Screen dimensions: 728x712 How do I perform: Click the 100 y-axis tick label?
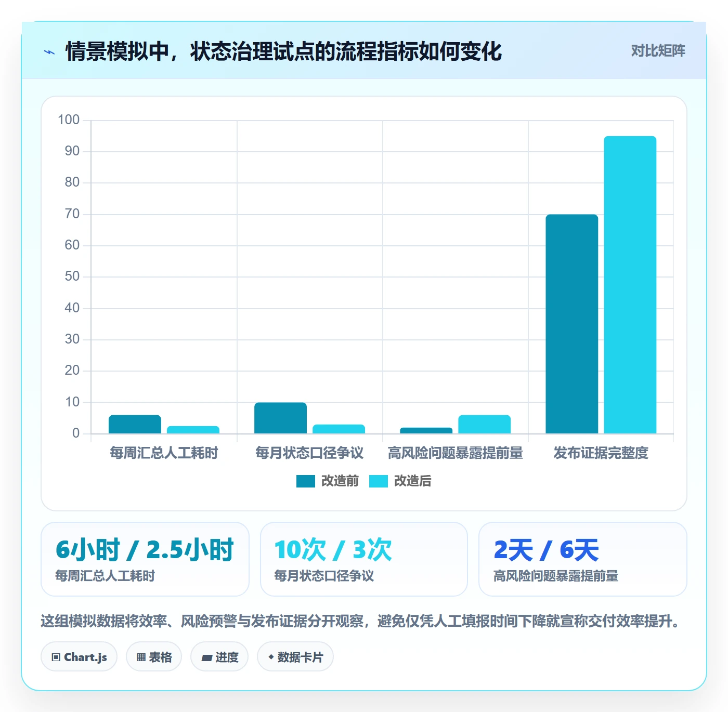pyautogui.click(x=69, y=120)
